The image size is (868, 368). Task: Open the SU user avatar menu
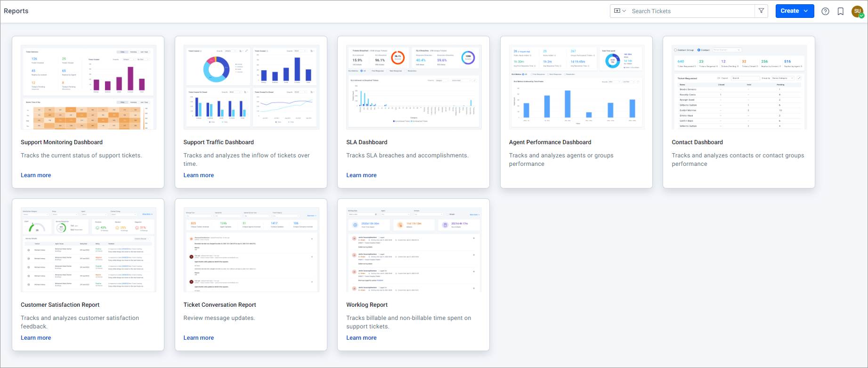tap(857, 11)
